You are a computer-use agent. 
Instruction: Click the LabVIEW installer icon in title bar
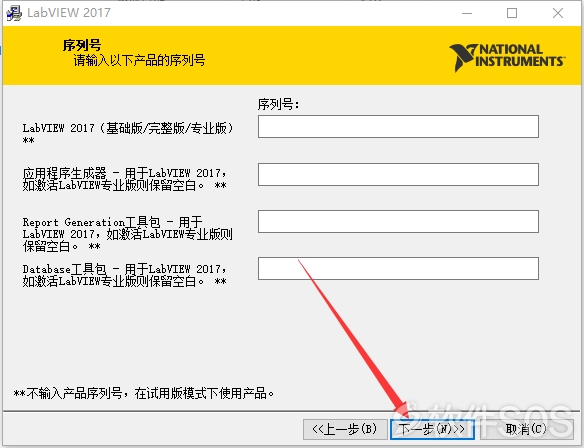(x=14, y=13)
